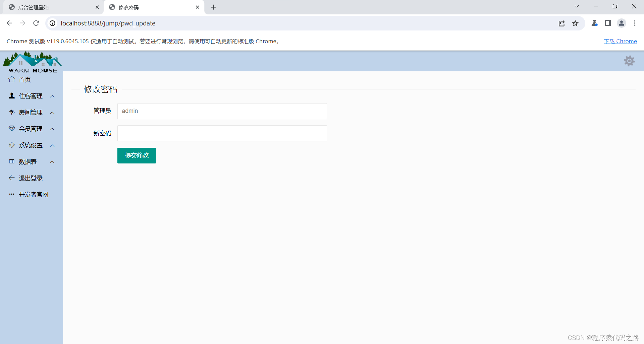Click the Warm House logo
This screenshot has height=344, width=644.
[x=32, y=62]
